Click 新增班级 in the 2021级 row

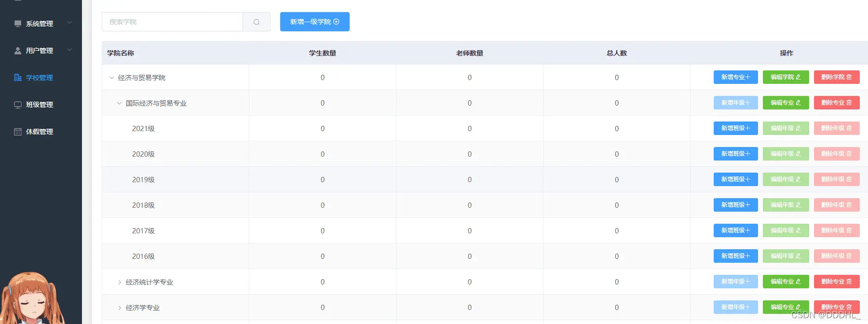coord(735,128)
